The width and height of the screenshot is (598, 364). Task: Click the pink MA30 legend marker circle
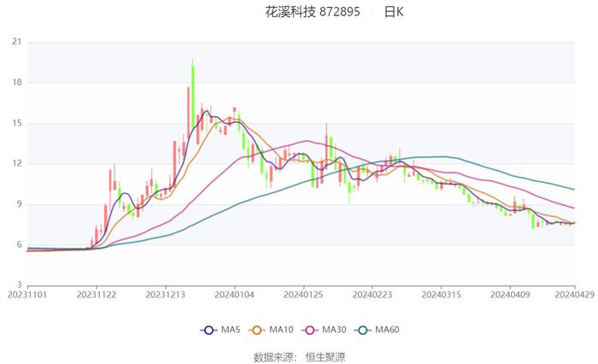click(x=309, y=330)
